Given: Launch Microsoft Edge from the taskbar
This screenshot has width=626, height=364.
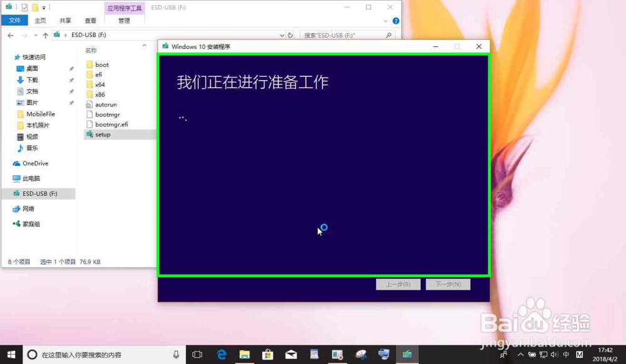Looking at the screenshot, I should tap(222, 354).
